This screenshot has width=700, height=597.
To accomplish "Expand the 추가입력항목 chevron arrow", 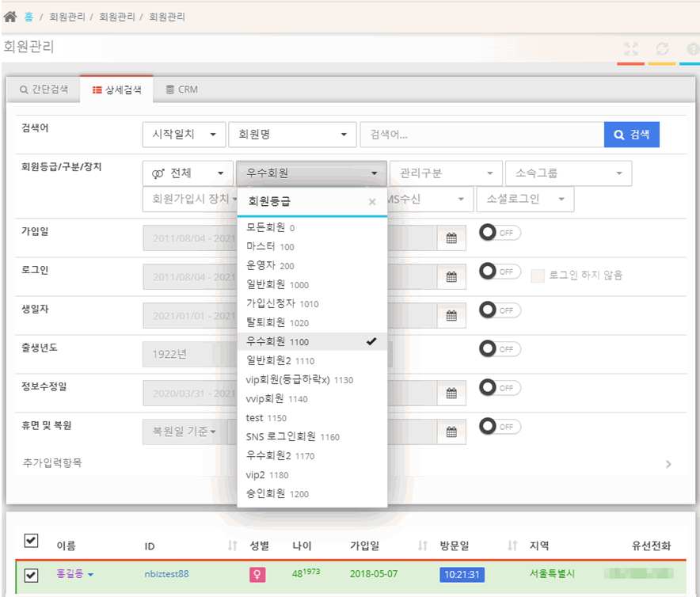I will click(668, 464).
